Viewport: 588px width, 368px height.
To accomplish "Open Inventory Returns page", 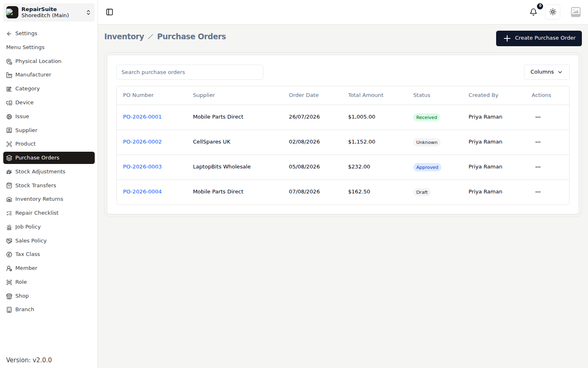I will coord(49,199).
